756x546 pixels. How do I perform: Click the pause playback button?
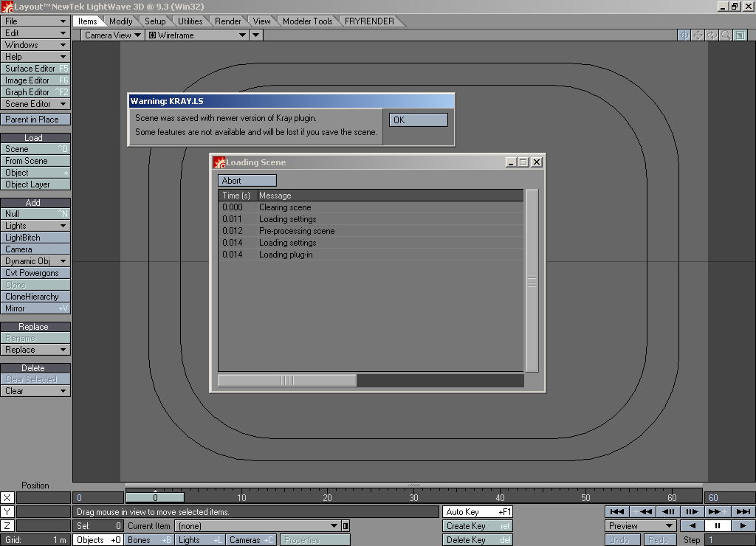(x=718, y=526)
